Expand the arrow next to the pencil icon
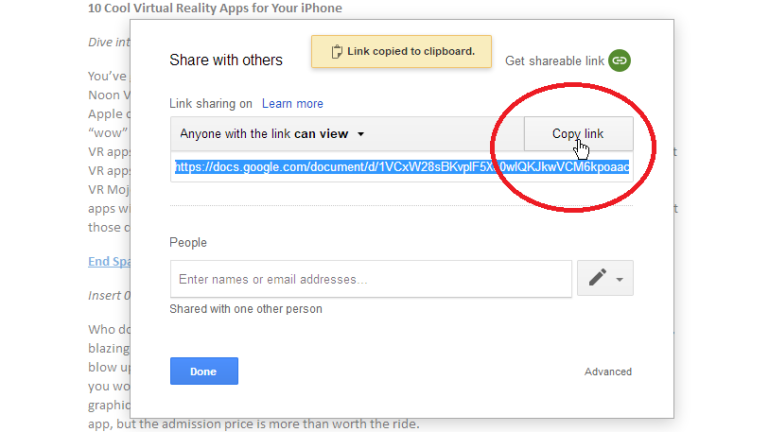Image resolution: width=769 pixels, height=432 pixels. (620, 280)
